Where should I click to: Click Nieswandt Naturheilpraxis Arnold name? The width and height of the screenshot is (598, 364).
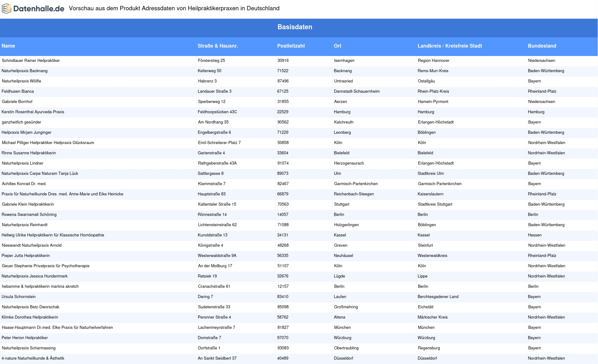[x=32, y=245]
